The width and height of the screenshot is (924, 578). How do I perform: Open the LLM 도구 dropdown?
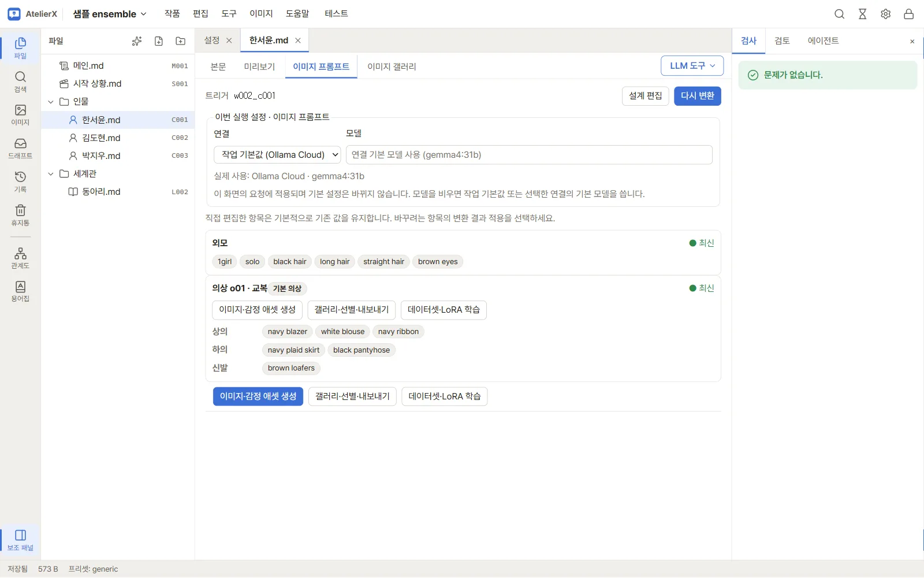pos(692,66)
